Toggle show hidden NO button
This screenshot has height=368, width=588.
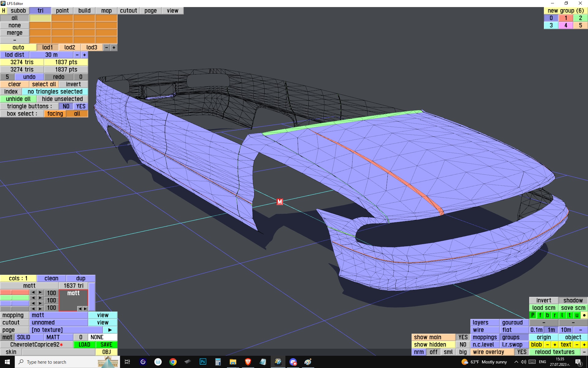click(x=463, y=345)
